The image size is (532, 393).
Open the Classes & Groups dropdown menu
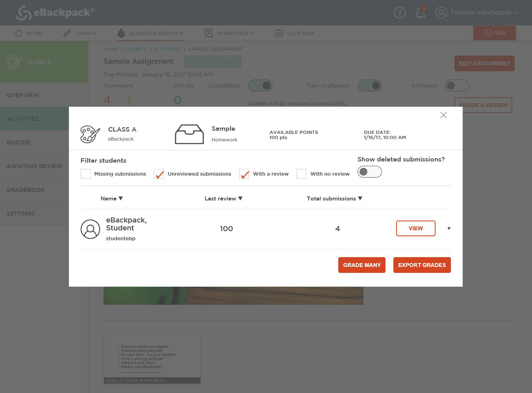click(156, 33)
